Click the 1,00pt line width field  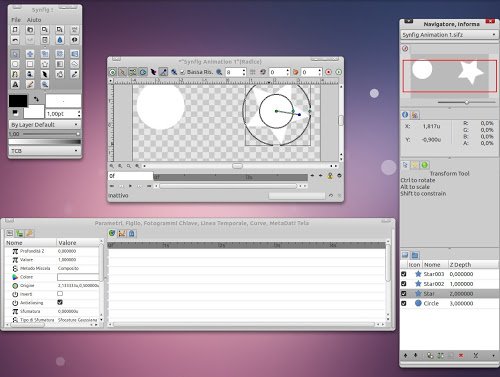(x=63, y=114)
